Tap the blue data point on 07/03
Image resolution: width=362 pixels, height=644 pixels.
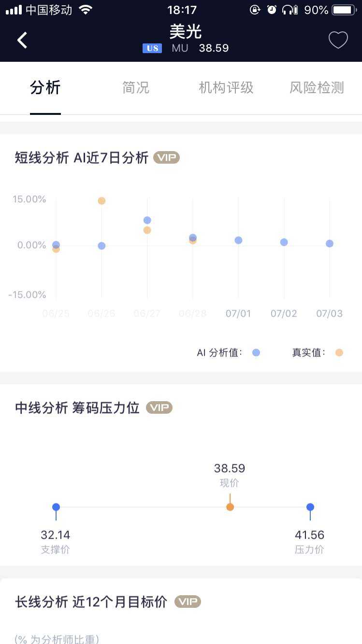point(330,243)
